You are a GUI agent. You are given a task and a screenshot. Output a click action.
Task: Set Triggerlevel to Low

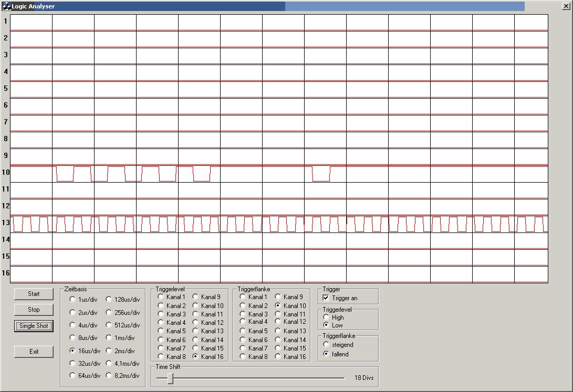click(326, 325)
